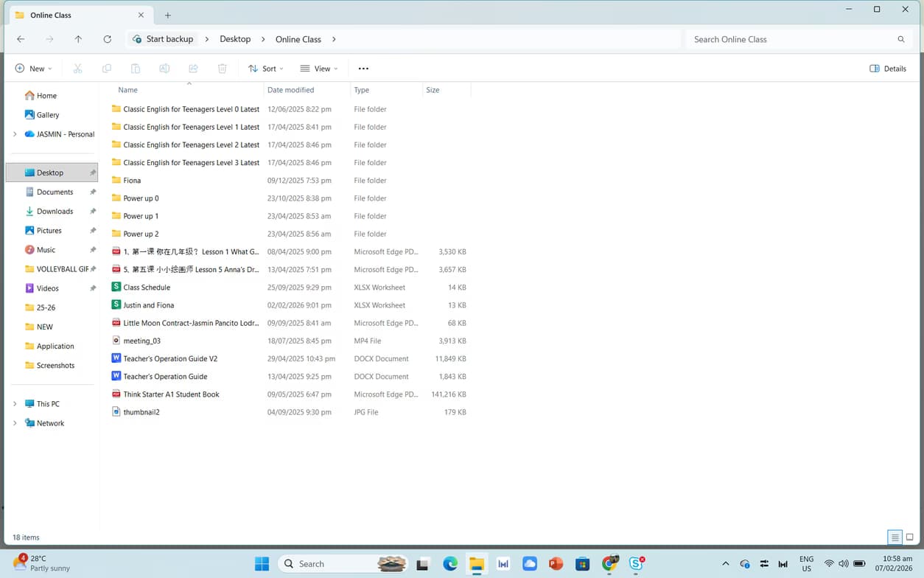The height and width of the screenshot is (578, 924).
Task: Toggle the Details pane
Action: [x=888, y=69]
